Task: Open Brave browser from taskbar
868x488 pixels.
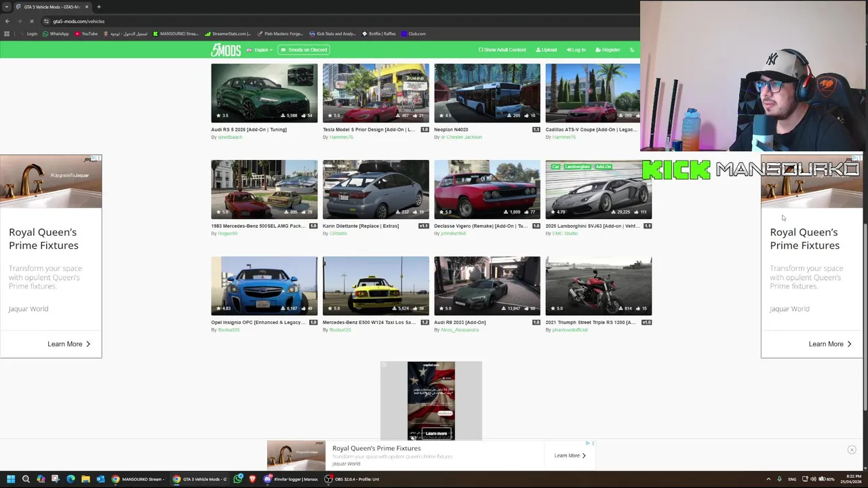Action: click(x=253, y=479)
